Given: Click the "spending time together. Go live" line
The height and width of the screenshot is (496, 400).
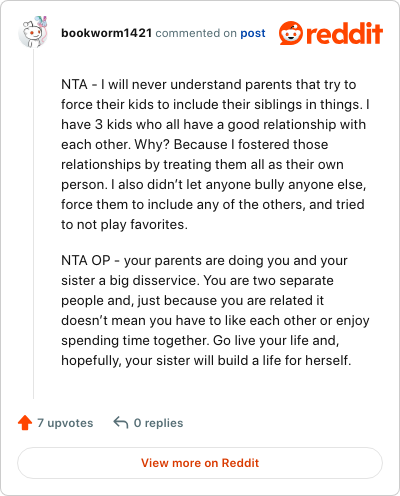Looking at the screenshot, I should pos(200,340).
